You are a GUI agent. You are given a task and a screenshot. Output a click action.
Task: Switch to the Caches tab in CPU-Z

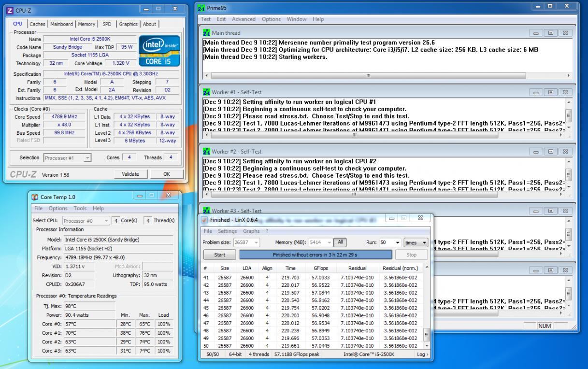tap(37, 24)
